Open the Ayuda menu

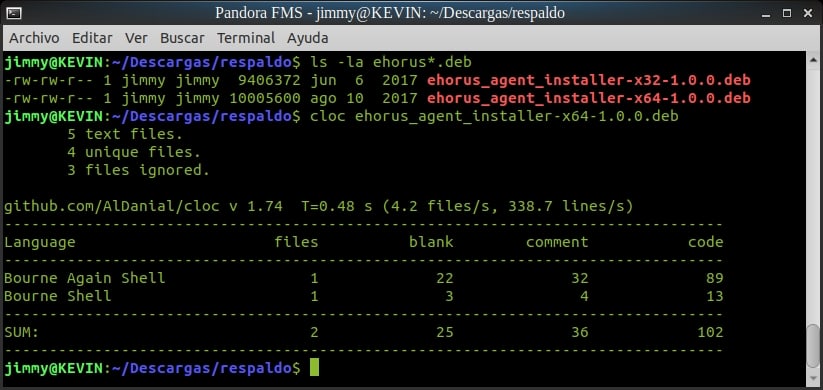tap(308, 38)
